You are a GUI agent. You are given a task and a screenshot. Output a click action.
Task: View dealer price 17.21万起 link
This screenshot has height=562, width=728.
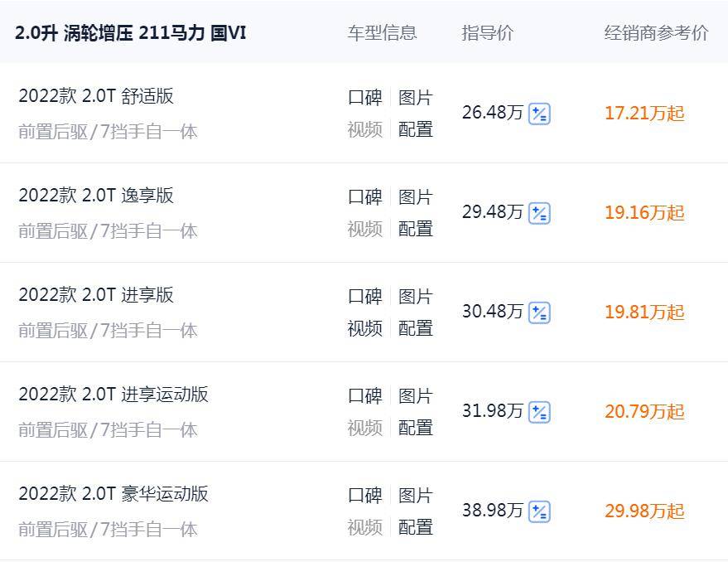[x=644, y=114]
